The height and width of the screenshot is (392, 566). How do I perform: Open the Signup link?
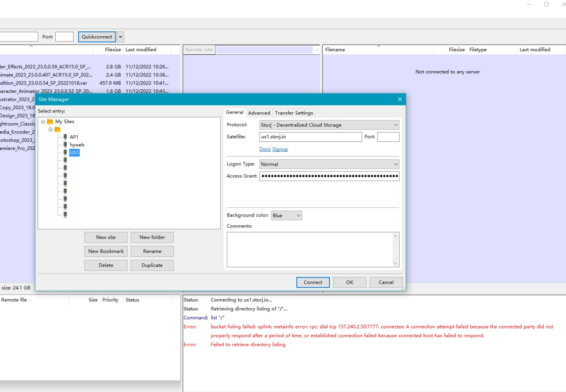[x=280, y=149]
